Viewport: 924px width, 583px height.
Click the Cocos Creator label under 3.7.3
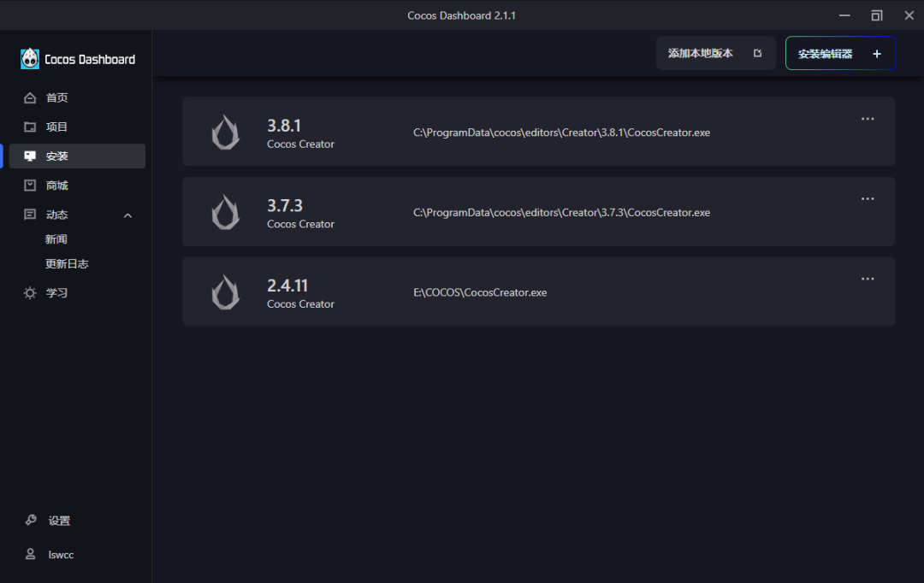pos(300,224)
